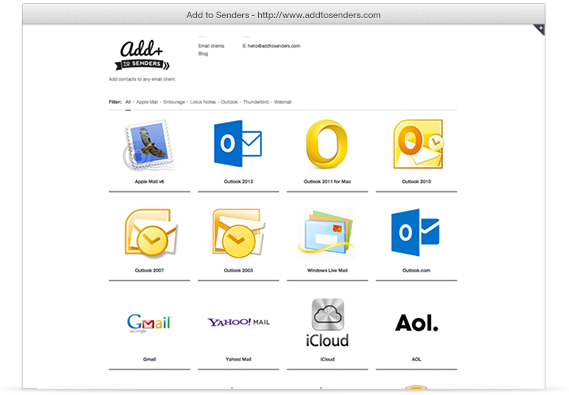Filter by All email clients

tap(128, 102)
